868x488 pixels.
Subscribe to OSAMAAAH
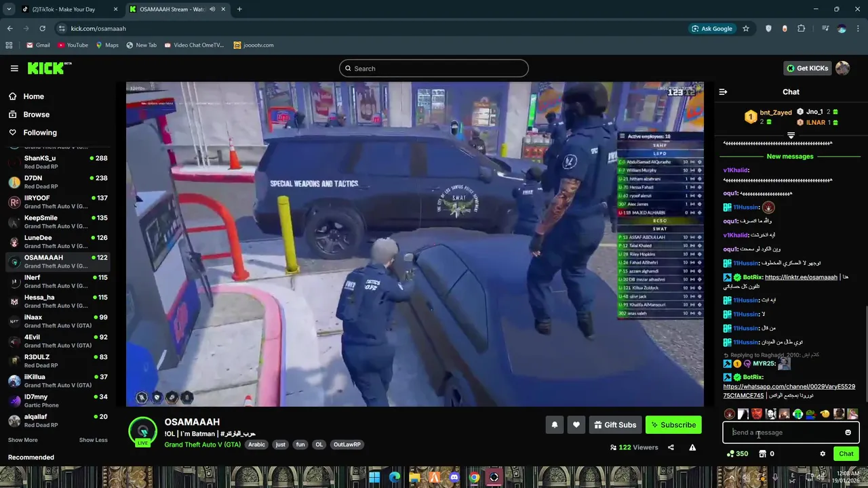coord(673,425)
